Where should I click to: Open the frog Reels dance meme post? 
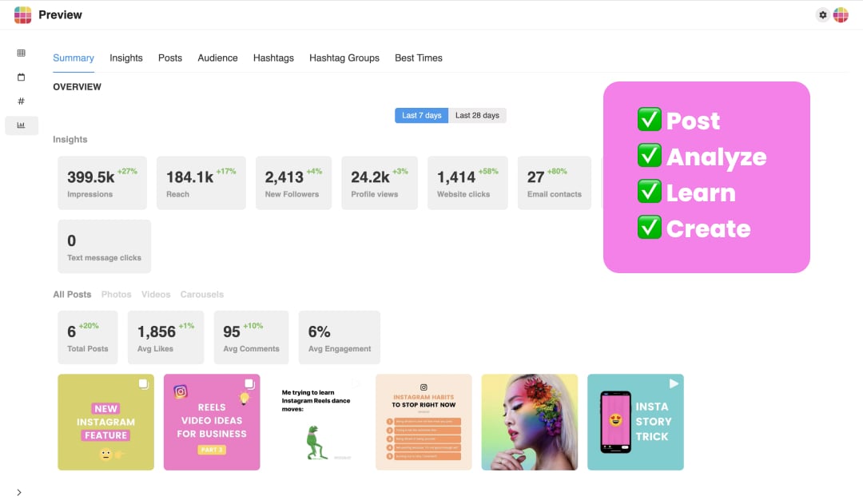point(317,422)
